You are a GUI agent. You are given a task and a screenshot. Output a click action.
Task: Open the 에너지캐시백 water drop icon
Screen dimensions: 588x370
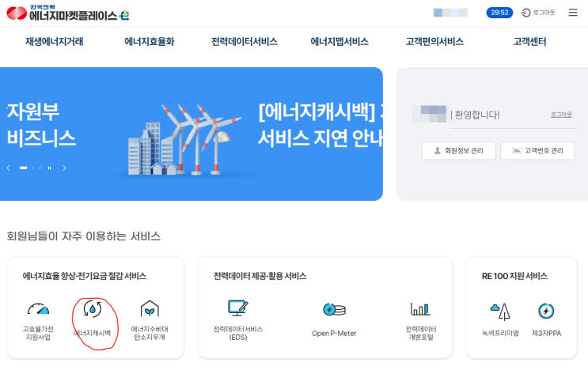coord(93,309)
